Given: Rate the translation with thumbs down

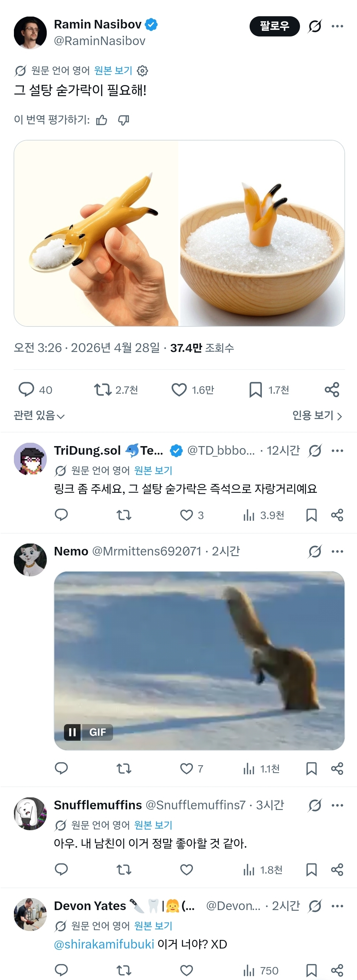Looking at the screenshot, I should pos(123,120).
